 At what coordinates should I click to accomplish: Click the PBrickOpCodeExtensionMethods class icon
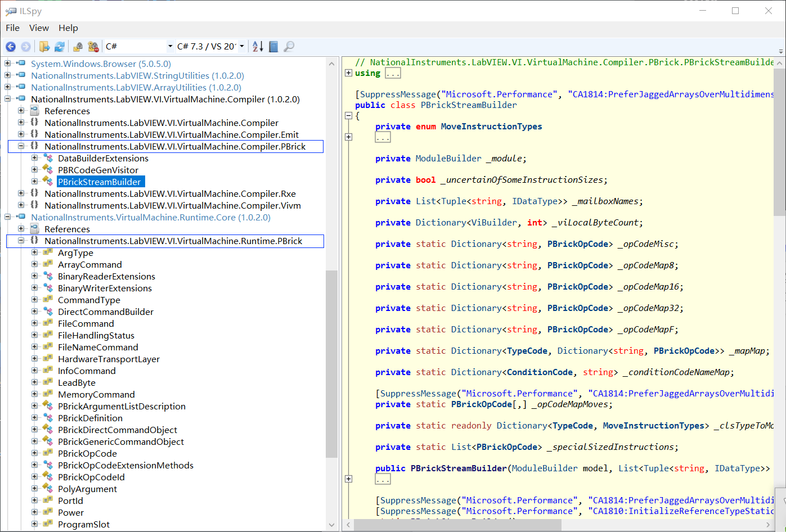click(x=48, y=465)
